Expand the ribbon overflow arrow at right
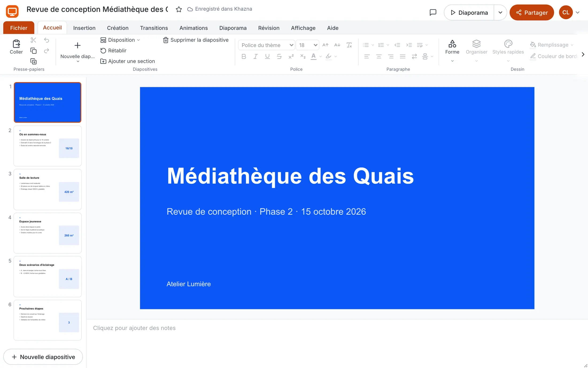This screenshot has width=588, height=368. click(x=583, y=54)
